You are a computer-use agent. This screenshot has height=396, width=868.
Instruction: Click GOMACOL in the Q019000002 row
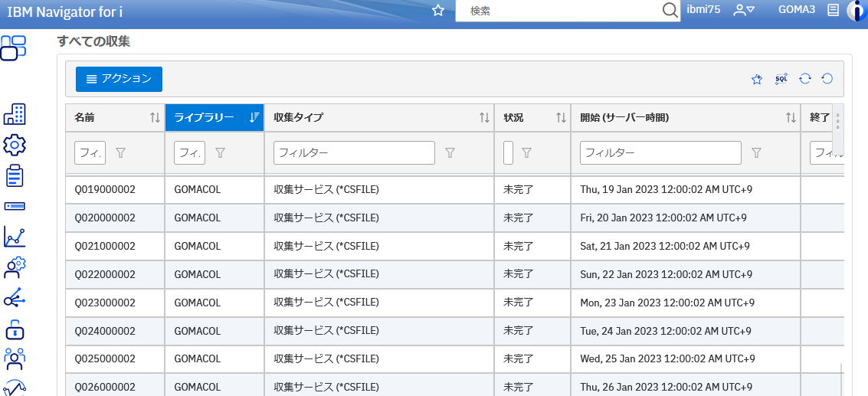tap(197, 189)
